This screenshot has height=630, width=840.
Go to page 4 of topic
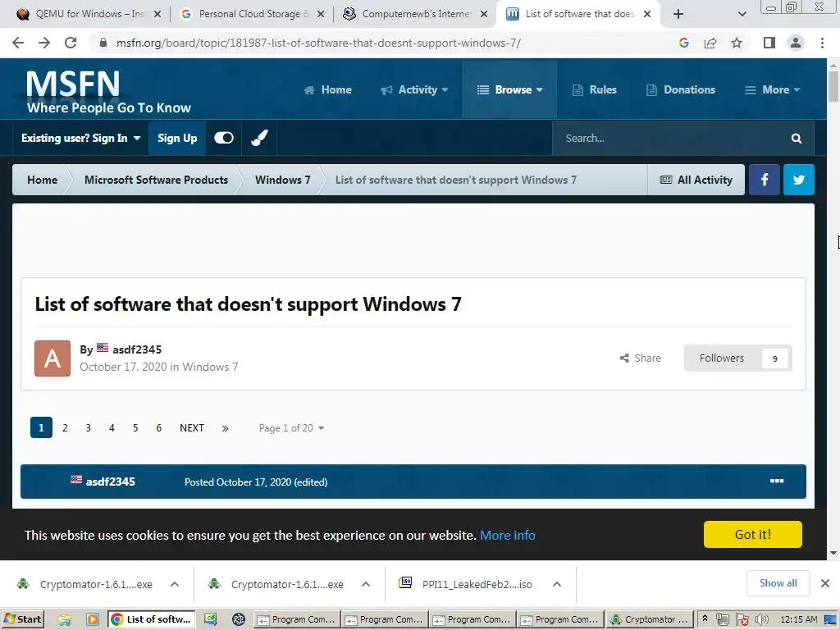pos(112,428)
